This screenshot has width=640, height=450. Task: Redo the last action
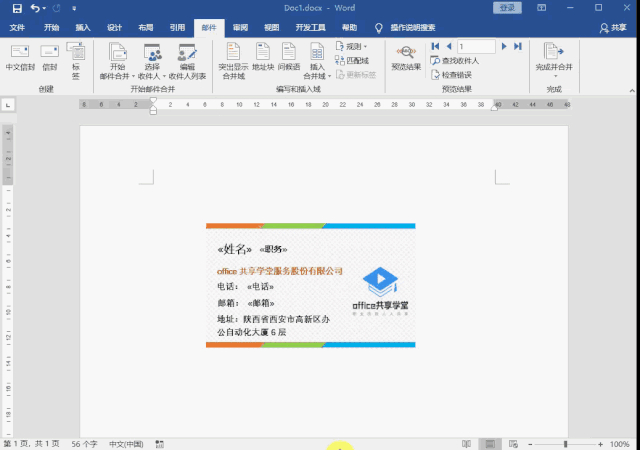(56, 8)
